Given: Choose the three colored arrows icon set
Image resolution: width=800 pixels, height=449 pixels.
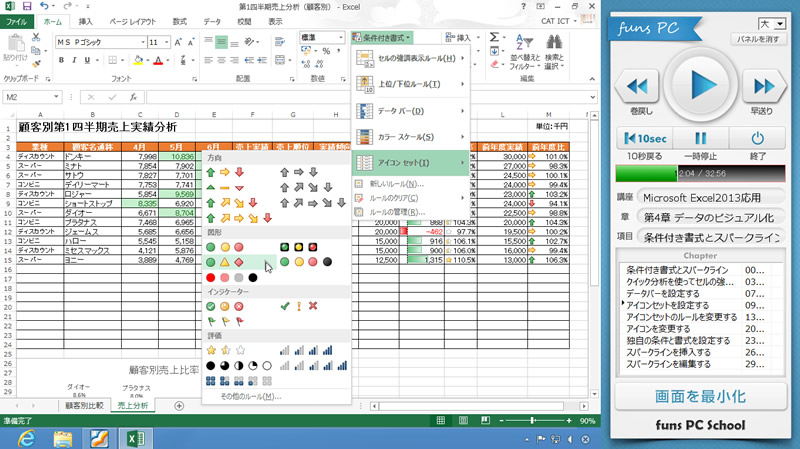Looking at the screenshot, I should [224, 172].
